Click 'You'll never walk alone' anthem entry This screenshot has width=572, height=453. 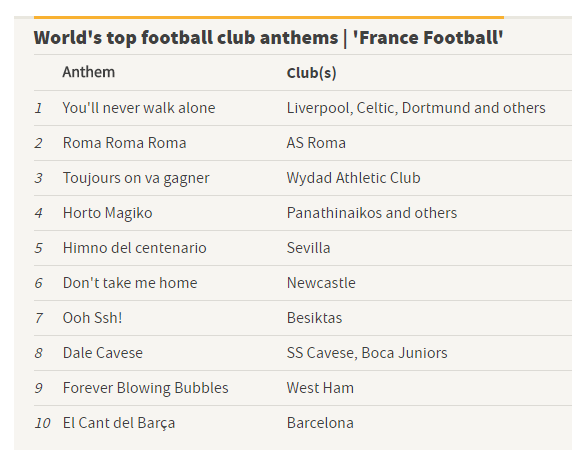(x=139, y=108)
